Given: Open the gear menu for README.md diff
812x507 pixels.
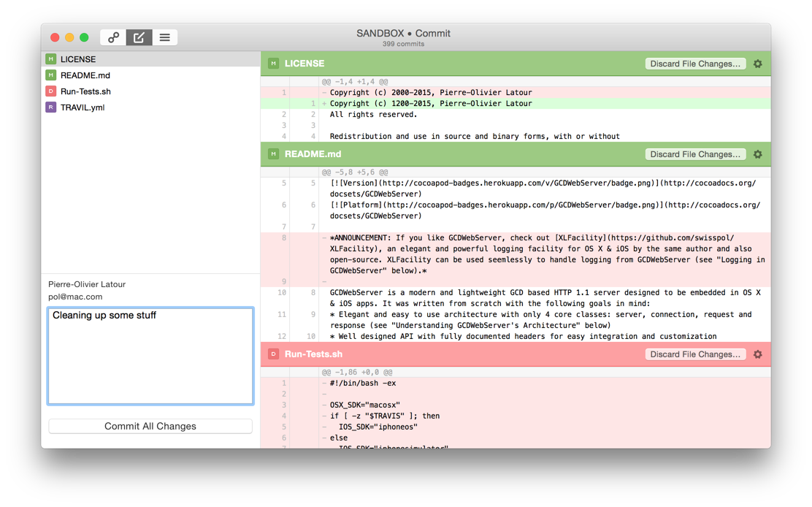Looking at the screenshot, I should 758,154.
